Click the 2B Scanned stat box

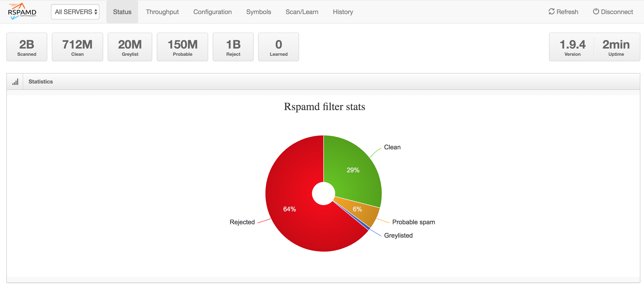[27, 47]
